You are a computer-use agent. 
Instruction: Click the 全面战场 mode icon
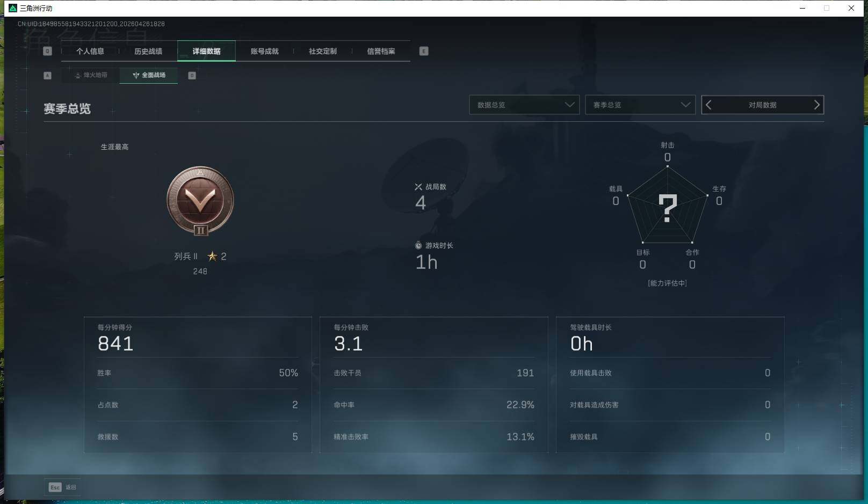(136, 75)
